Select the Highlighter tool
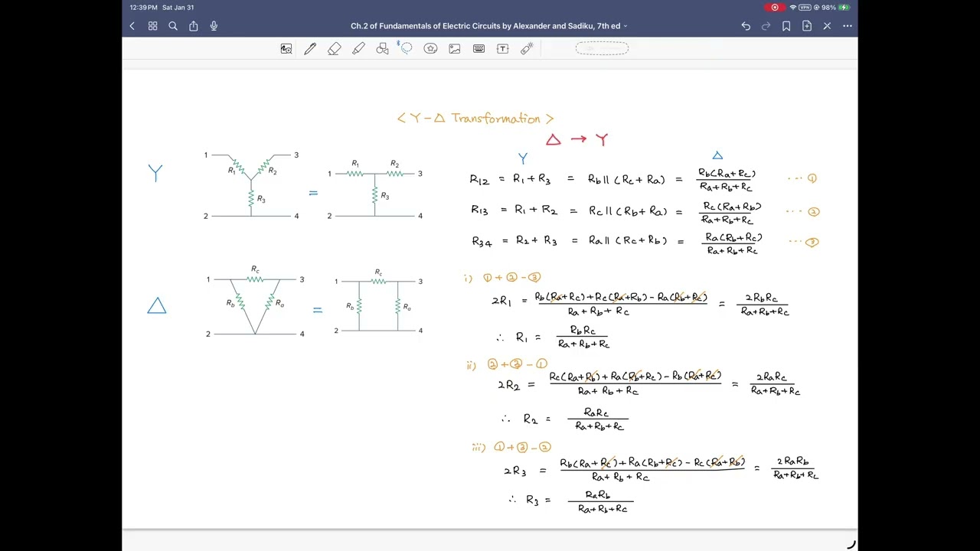980x551 pixels. (x=358, y=49)
